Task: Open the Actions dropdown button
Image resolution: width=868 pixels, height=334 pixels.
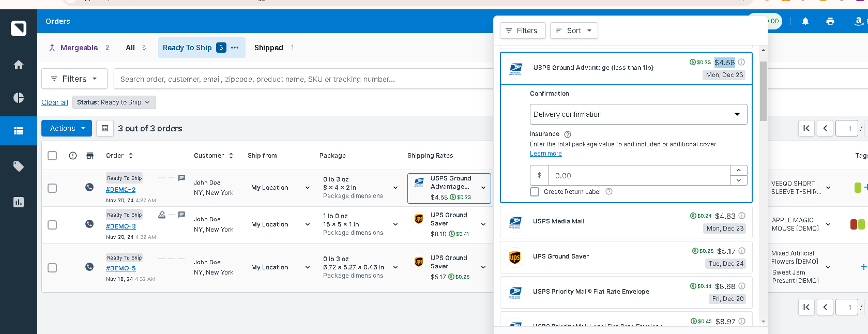Action: (x=67, y=128)
